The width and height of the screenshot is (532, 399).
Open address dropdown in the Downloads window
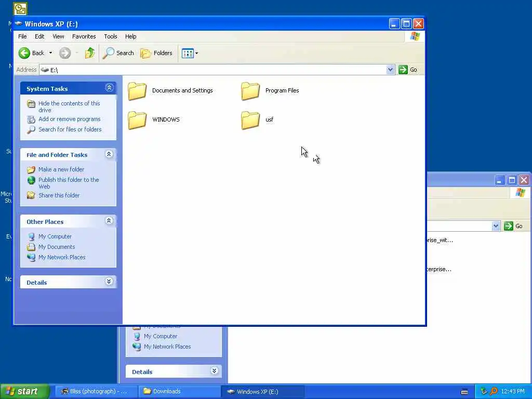click(496, 226)
